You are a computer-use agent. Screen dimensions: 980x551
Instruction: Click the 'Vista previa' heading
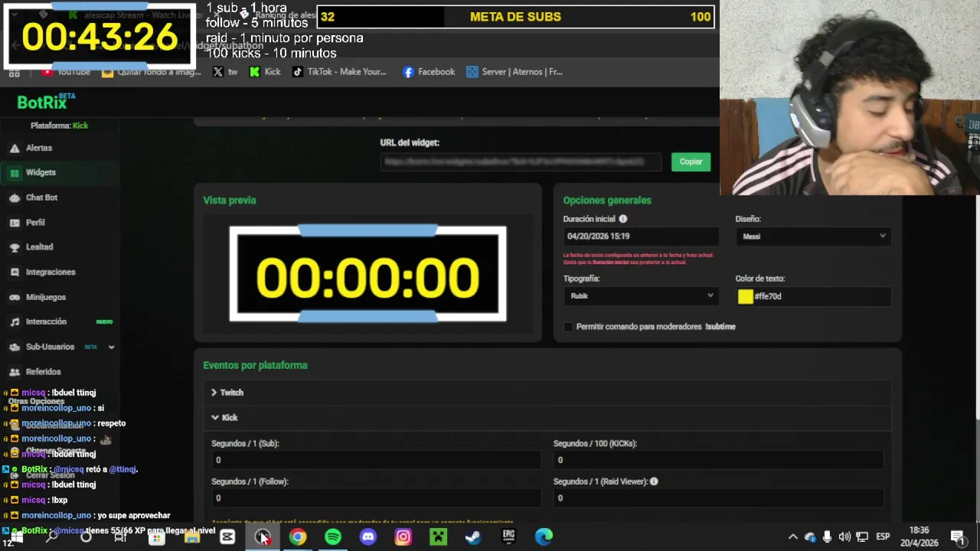coord(230,201)
